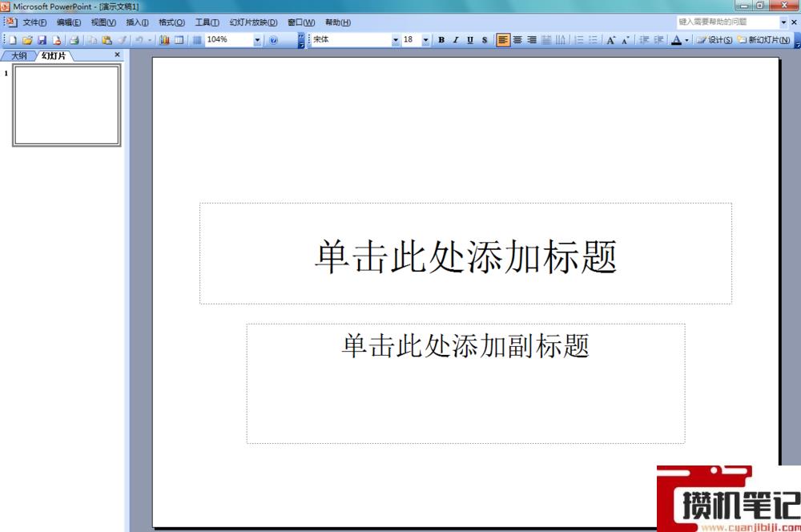Open the font name dropdown arrow
This screenshot has height=532, width=801.
click(396, 40)
